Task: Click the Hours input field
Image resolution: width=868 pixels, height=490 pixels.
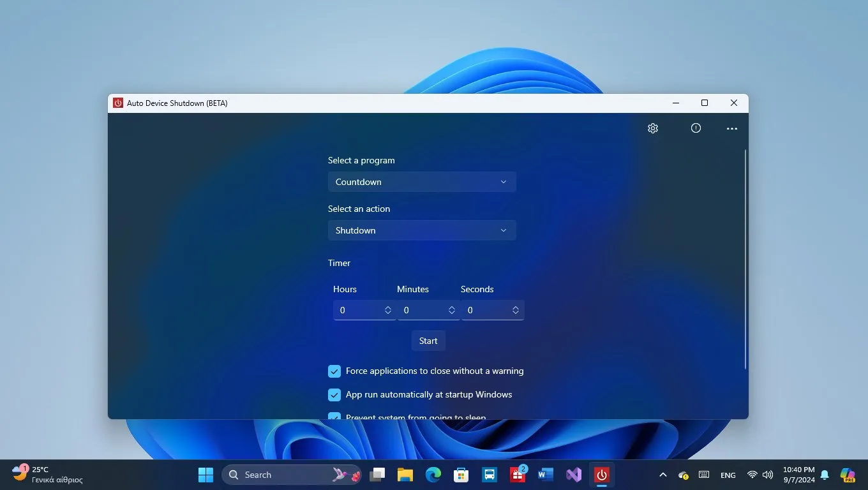Action: click(x=364, y=310)
